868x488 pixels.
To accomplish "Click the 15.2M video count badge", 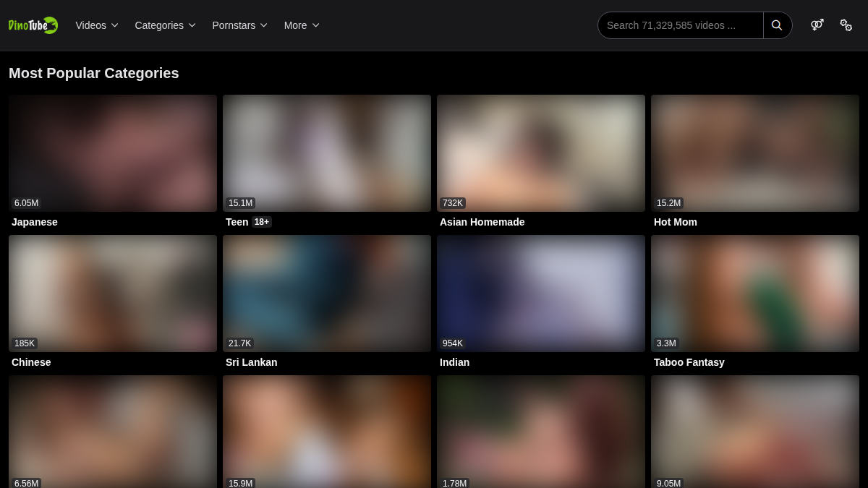I will [668, 203].
